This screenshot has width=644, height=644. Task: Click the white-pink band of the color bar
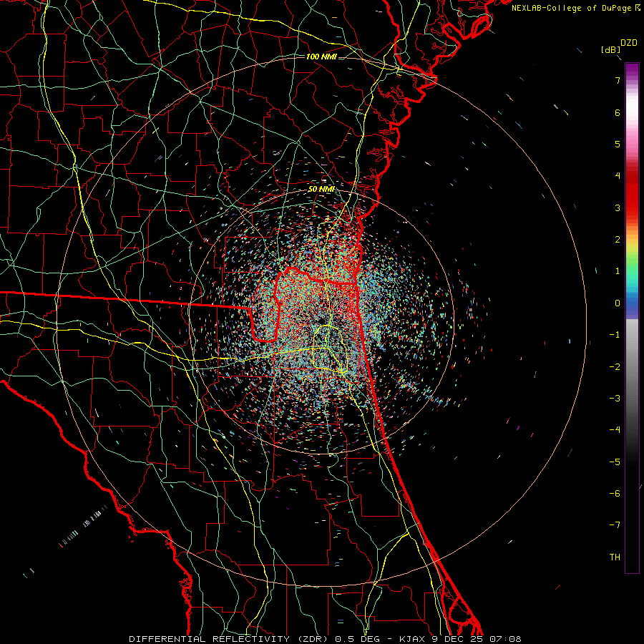632,119
